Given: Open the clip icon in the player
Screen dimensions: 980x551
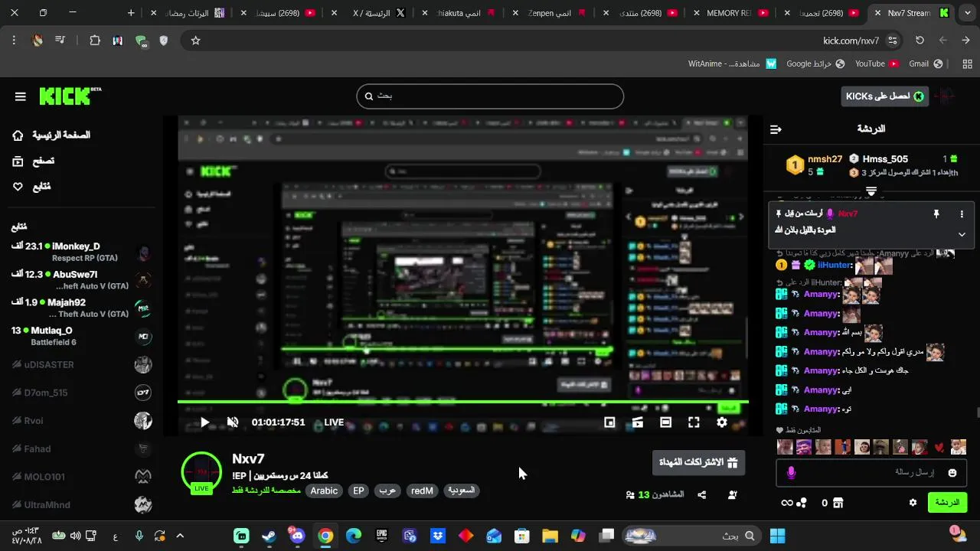Looking at the screenshot, I should click(637, 422).
